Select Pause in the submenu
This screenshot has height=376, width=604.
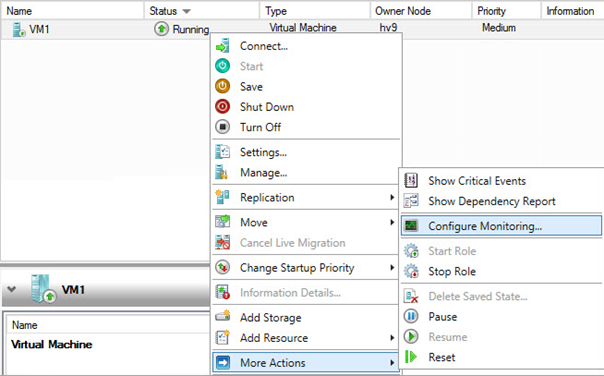(443, 317)
